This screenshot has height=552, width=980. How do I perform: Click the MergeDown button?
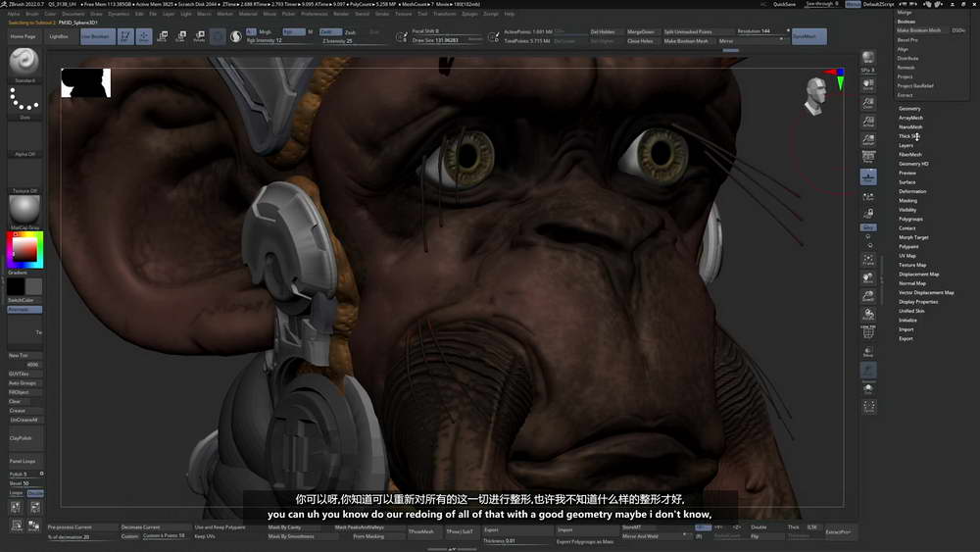pyautogui.click(x=641, y=32)
